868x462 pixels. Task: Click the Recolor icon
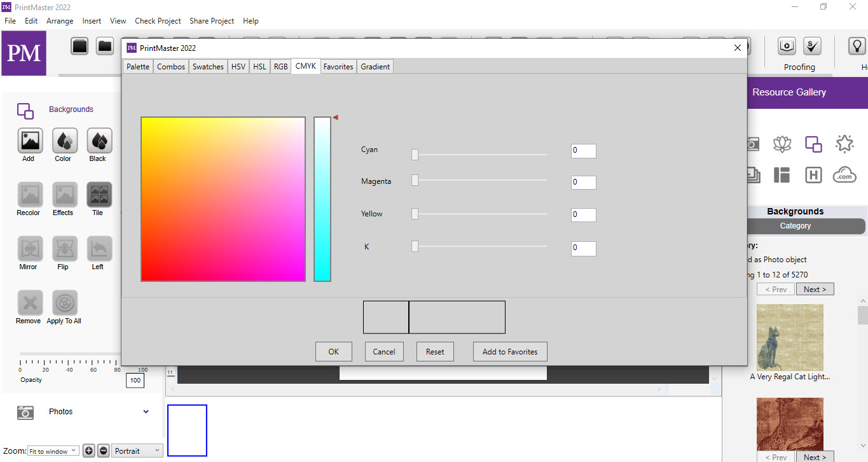(x=30, y=195)
